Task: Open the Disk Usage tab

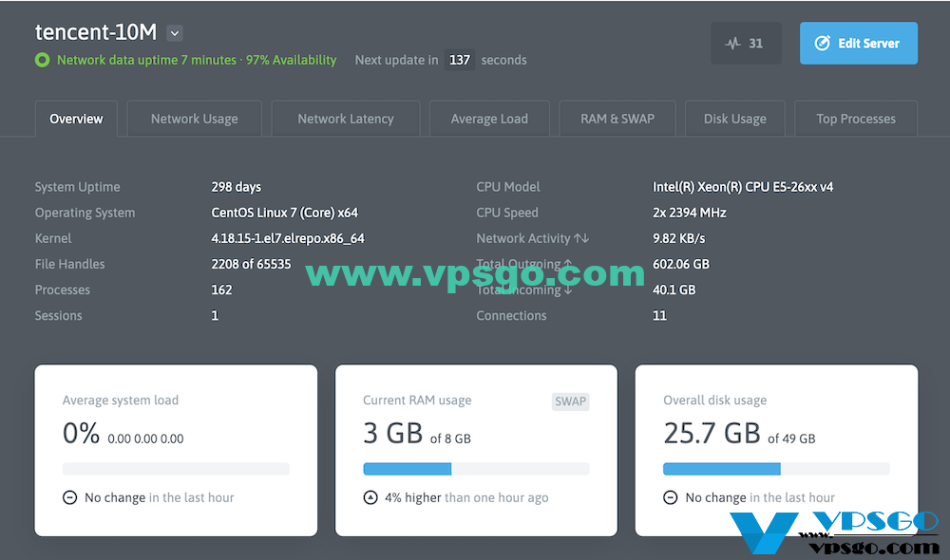Action: [x=735, y=119]
